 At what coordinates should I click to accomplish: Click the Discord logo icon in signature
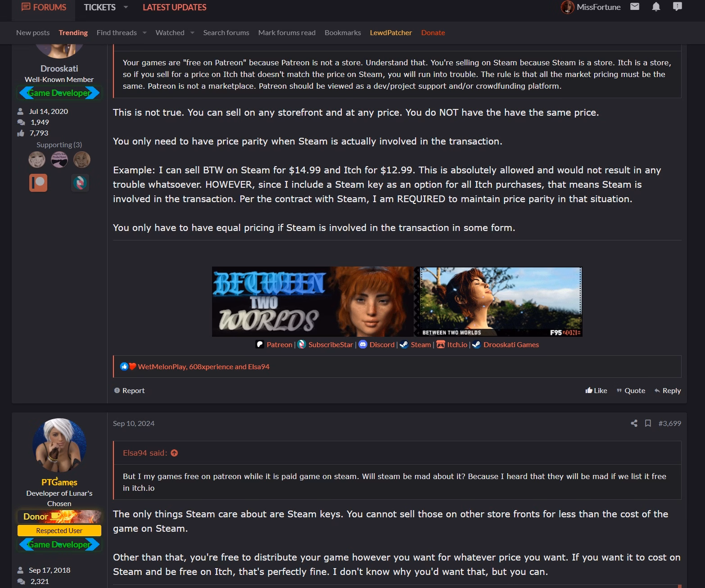point(363,344)
